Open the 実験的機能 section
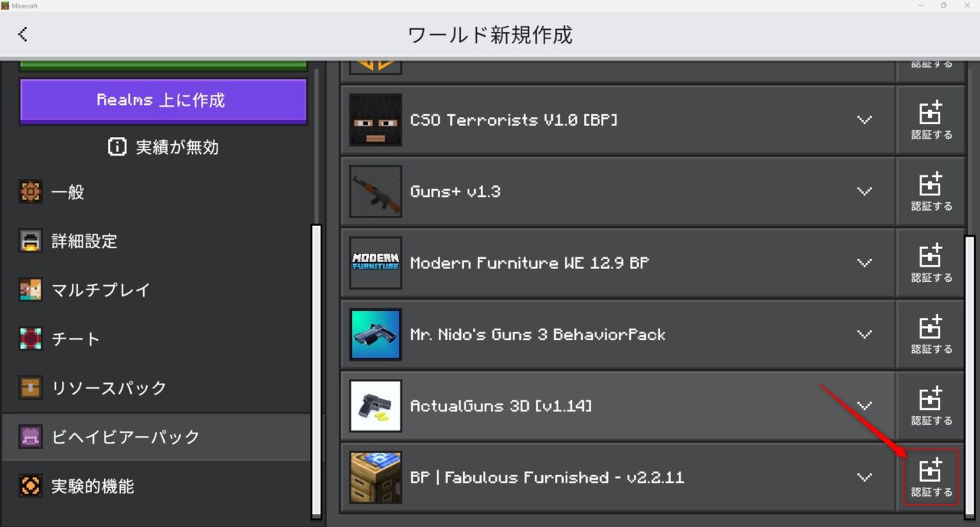This screenshot has height=527, width=980. (x=92, y=486)
